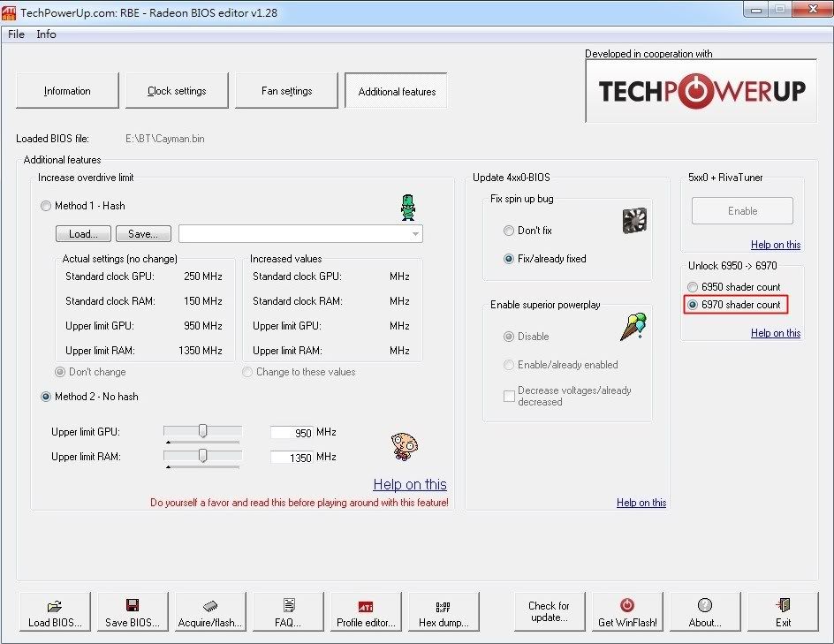Switch to Additional features tab
The height and width of the screenshot is (644, 834).
point(397,91)
